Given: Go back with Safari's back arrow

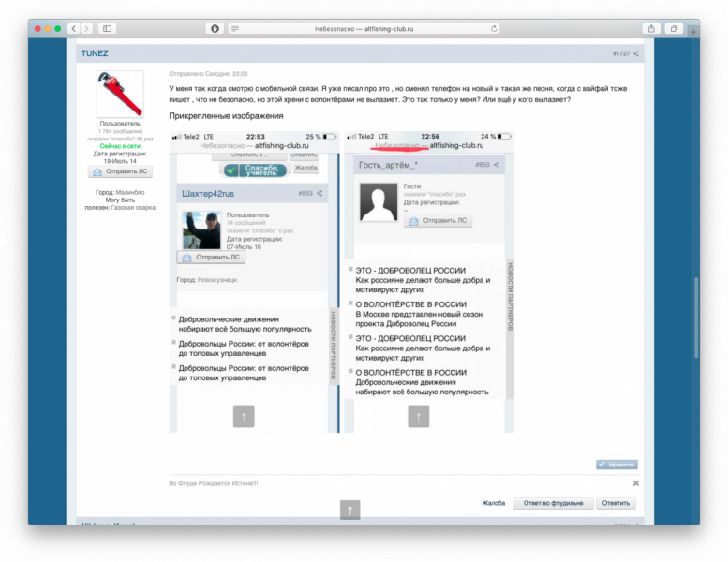Looking at the screenshot, I should [x=74, y=29].
